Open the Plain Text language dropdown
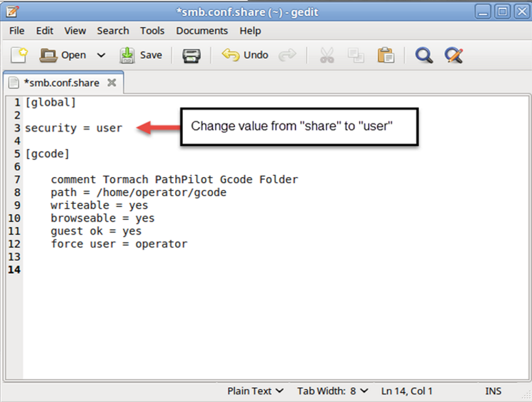The height and width of the screenshot is (402, 532). tap(255, 391)
